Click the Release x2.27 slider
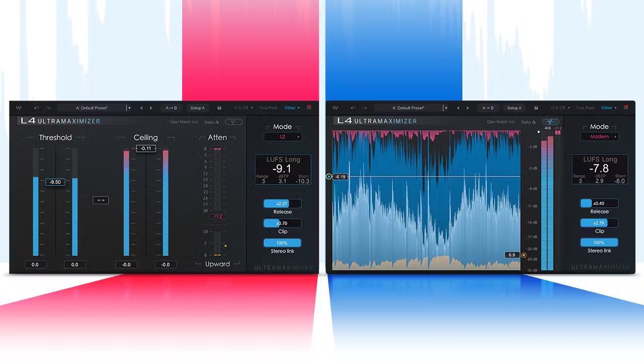This screenshot has width=644, height=362. pyautogui.click(x=282, y=204)
